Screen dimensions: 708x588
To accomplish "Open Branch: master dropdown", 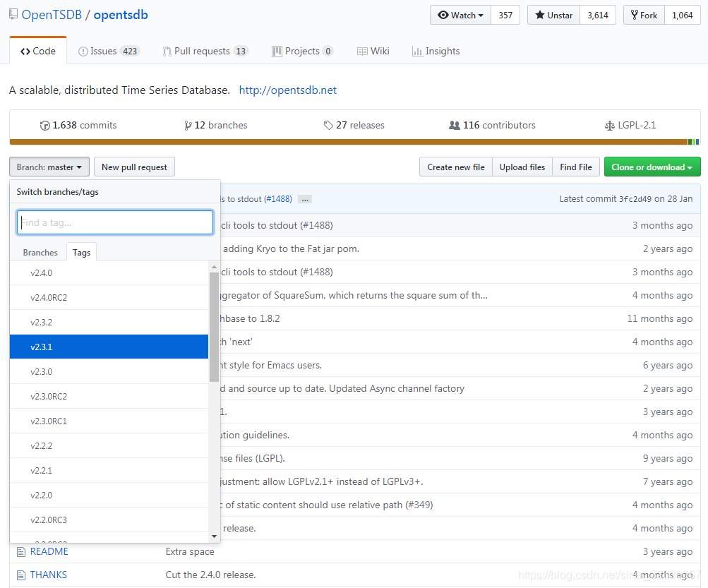I will click(49, 167).
